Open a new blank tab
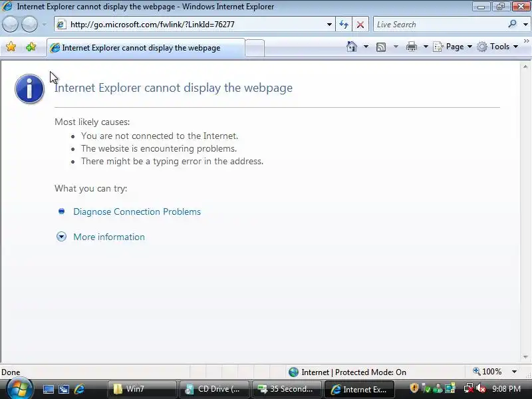532x399 pixels. tap(255, 48)
